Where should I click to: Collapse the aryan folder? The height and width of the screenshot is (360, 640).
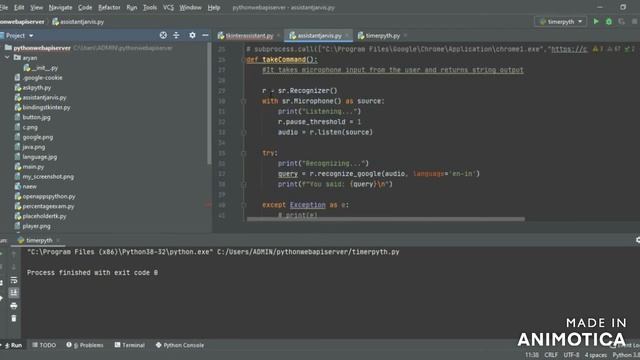[7, 58]
